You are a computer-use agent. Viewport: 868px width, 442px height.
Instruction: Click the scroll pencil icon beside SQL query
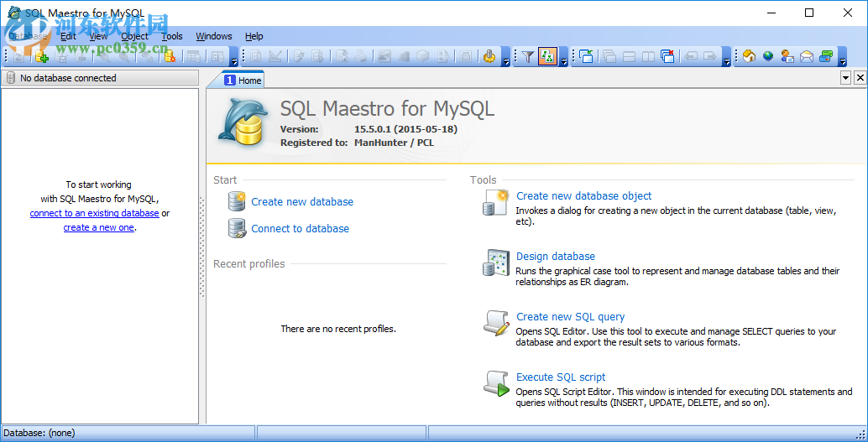(x=496, y=323)
